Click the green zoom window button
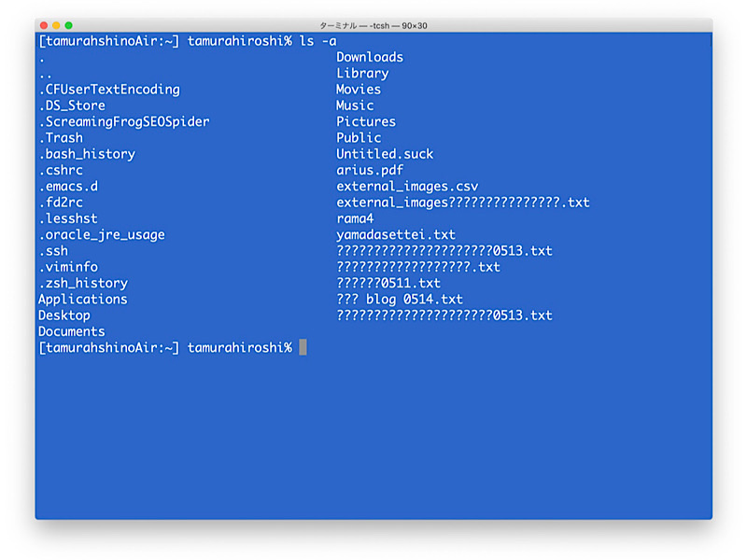Viewport: 747px width, 560px height. pos(68,25)
